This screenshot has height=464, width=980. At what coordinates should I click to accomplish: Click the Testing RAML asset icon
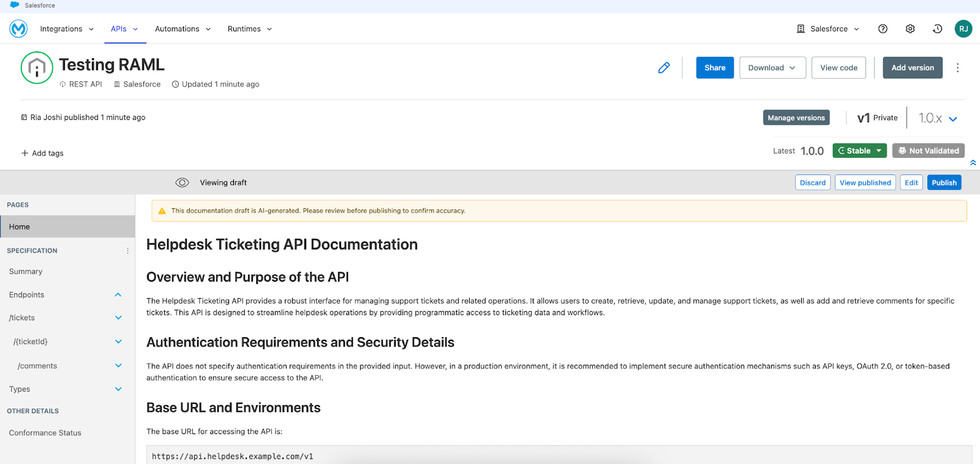pos(37,67)
